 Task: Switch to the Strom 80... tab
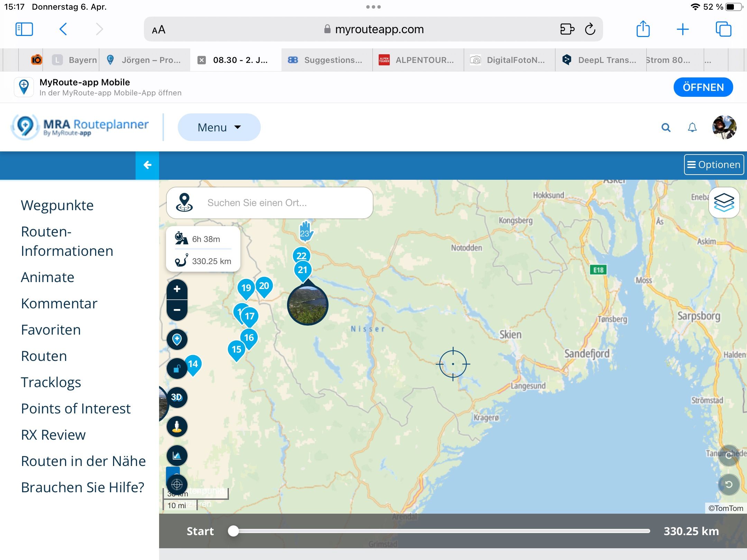pyautogui.click(x=675, y=60)
